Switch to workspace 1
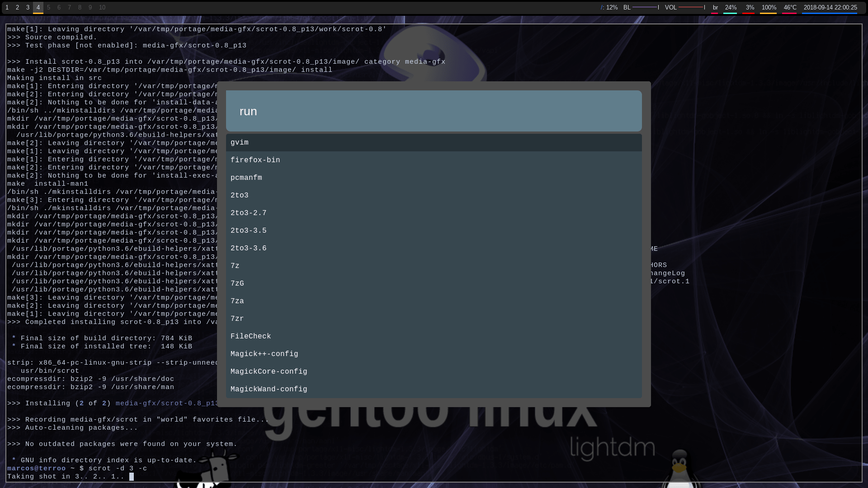Image resolution: width=868 pixels, height=488 pixels. [7, 7]
